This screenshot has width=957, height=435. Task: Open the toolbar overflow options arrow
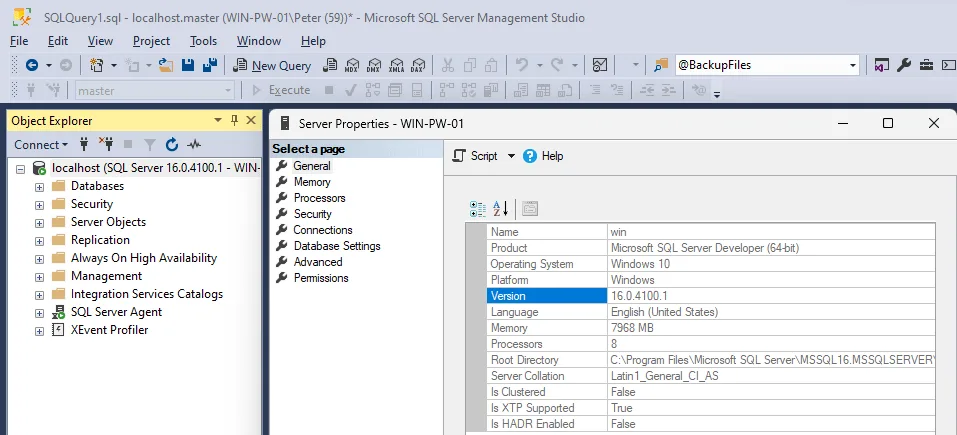(x=717, y=93)
